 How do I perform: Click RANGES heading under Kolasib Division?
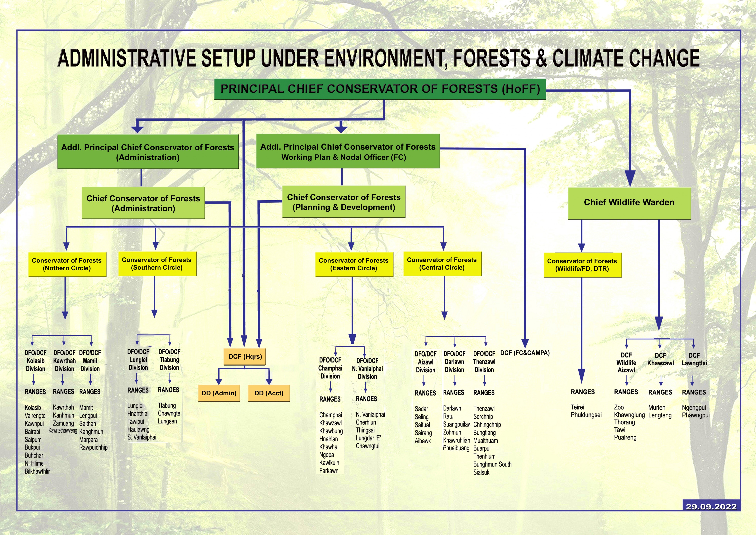(x=35, y=392)
